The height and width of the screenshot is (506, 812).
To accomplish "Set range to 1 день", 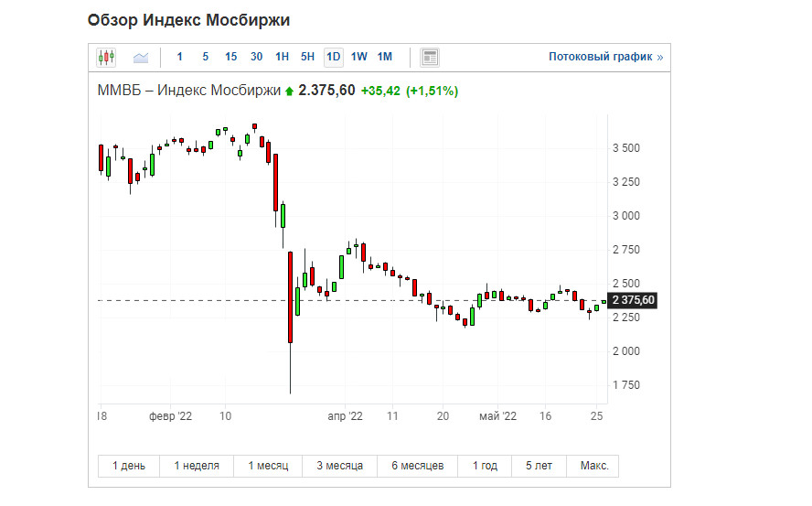I will coord(129,466).
